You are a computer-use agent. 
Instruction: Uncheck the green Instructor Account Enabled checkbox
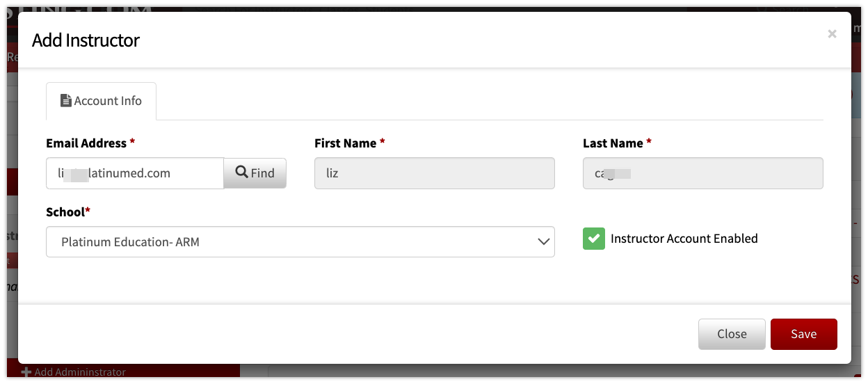594,239
